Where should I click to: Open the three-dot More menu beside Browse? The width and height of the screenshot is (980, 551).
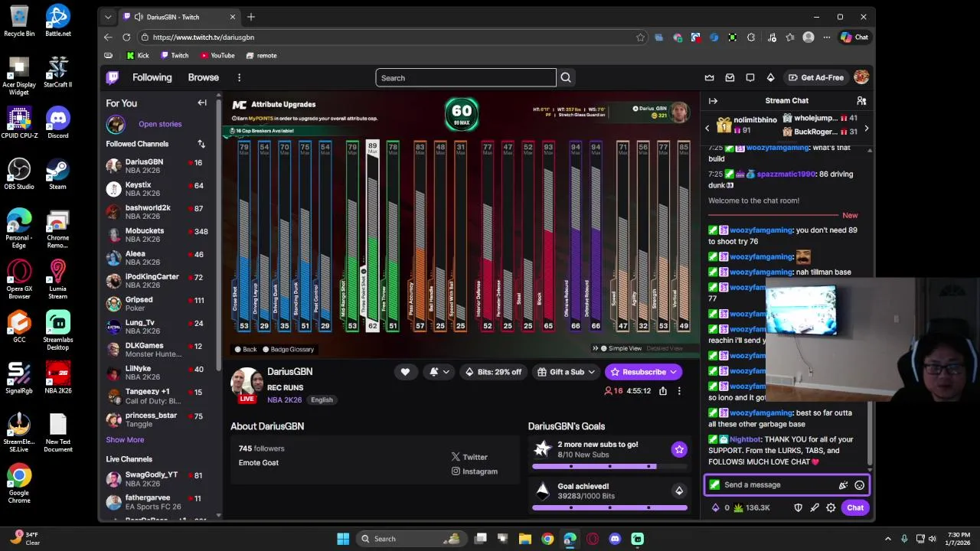(x=239, y=77)
